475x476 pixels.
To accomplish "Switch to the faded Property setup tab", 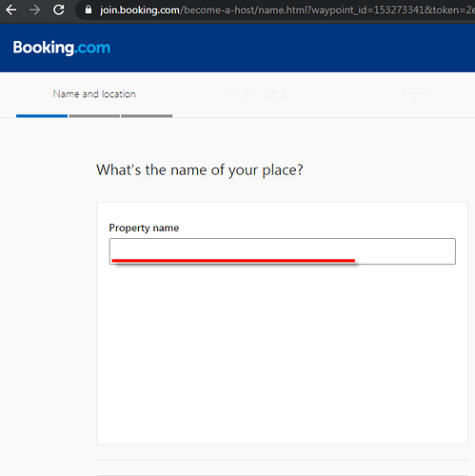I will [255, 94].
